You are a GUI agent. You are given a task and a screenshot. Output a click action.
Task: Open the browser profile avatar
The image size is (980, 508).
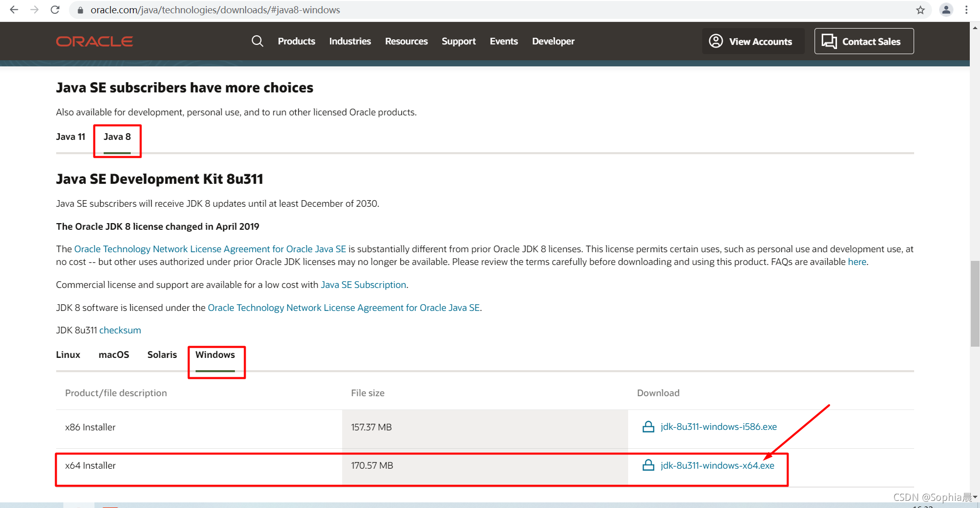[x=946, y=10]
